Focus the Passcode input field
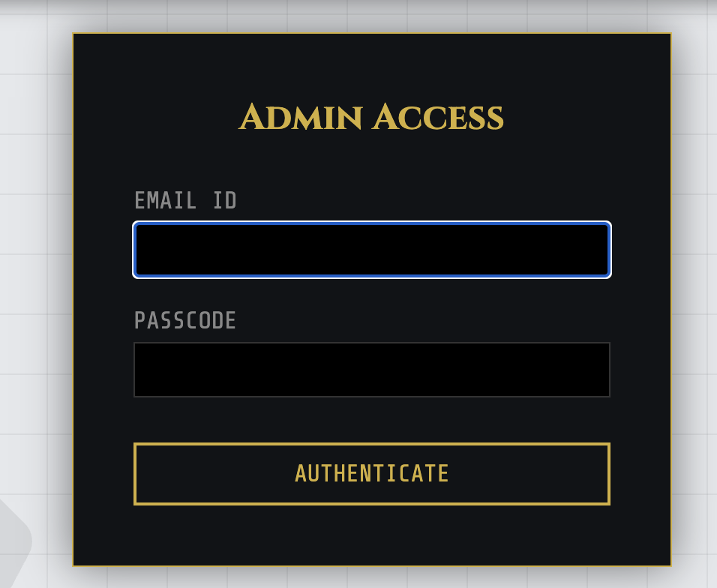This screenshot has height=588, width=717. point(371,370)
